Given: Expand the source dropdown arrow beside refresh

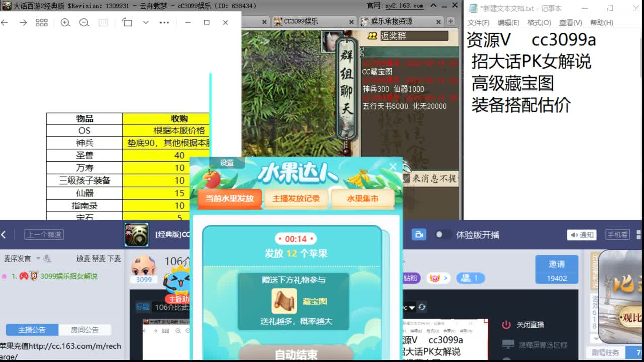Looking at the screenshot, I should (412, 307).
